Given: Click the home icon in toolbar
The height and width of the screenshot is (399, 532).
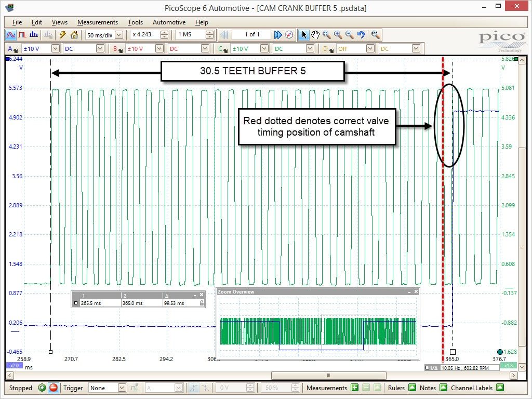Looking at the screenshot, I should pos(74,35).
